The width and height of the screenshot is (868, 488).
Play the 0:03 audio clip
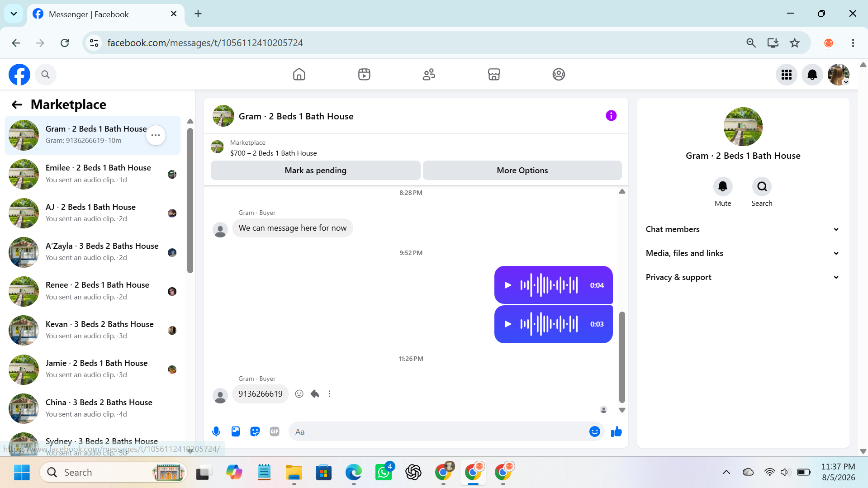(x=508, y=324)
